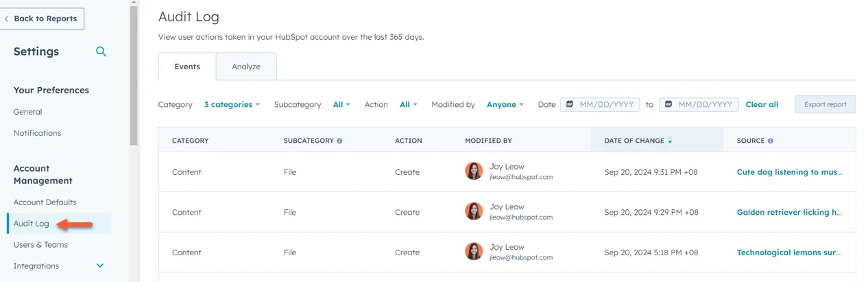Expand the Integrations sidebar section
This screenshot has height=282, width=868.
[100, 266]
